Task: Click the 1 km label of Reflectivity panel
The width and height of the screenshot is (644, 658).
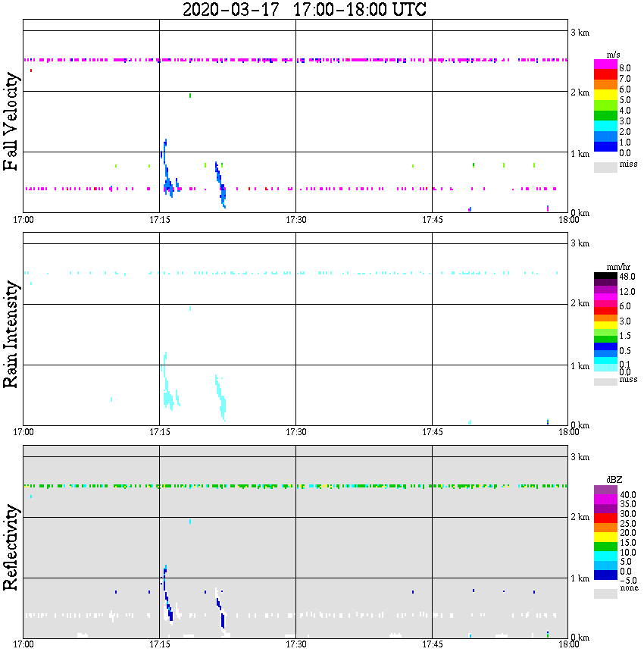Action: point(580,578)
